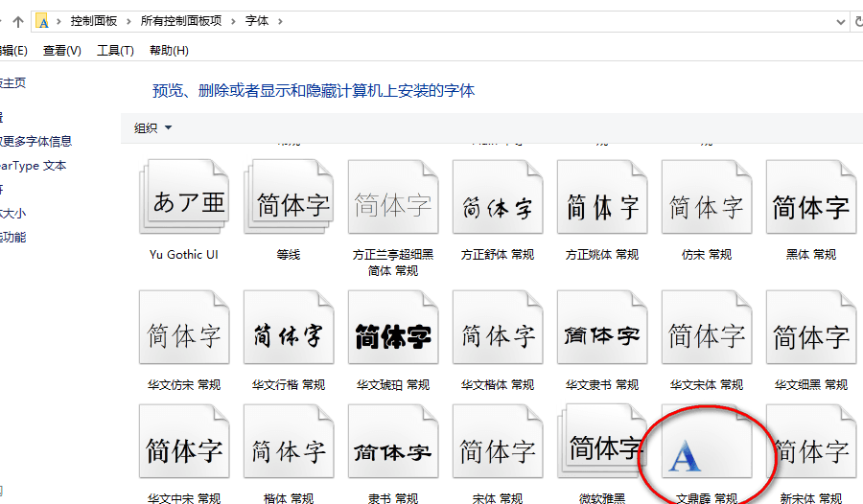Open the 工具(T) menu
Screen dimensions: 863x504
point(115,51)
